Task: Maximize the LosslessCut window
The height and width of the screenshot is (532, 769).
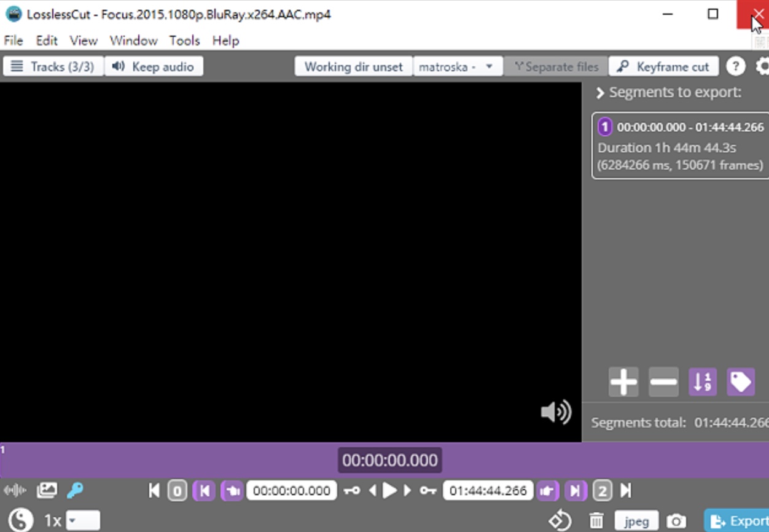Action: (x=712, y=14)
